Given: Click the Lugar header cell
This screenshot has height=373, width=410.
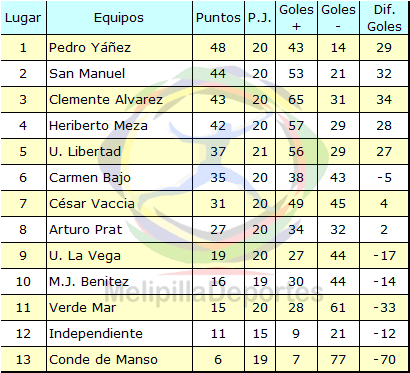Looking at the screenshot, I should coord(23,18).
